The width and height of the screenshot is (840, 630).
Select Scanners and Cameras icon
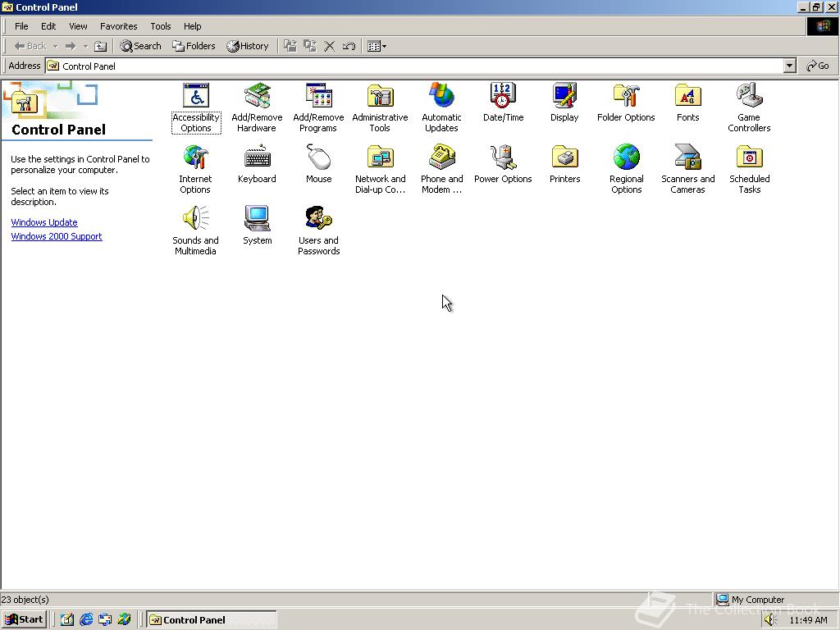pos(688,169)
